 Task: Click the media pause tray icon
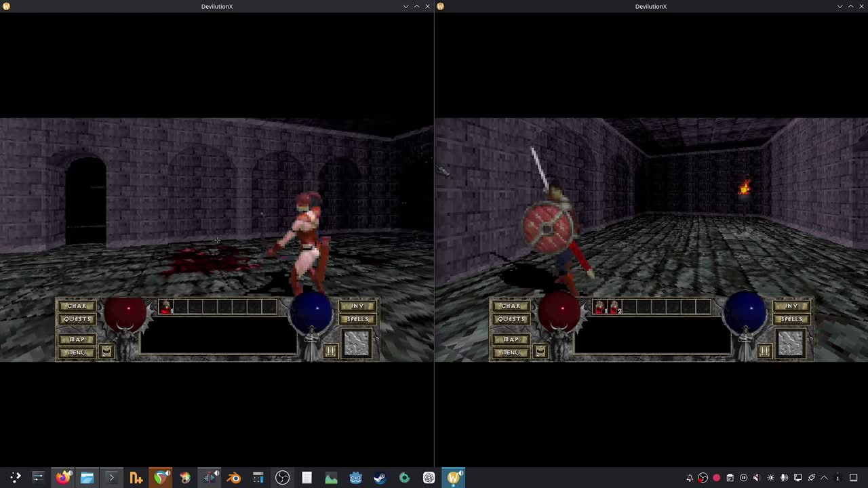(743, 478)
